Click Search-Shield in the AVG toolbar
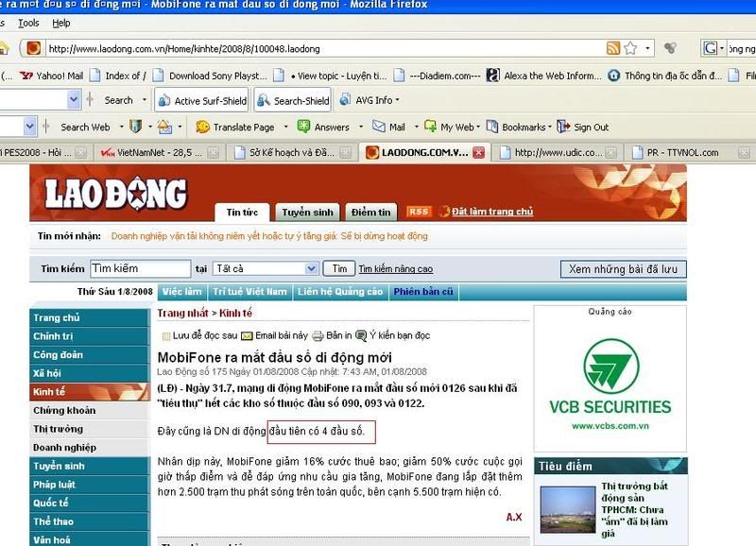Image resolution: width=756 pixels, height=546 pixels. tap(293, 100)
